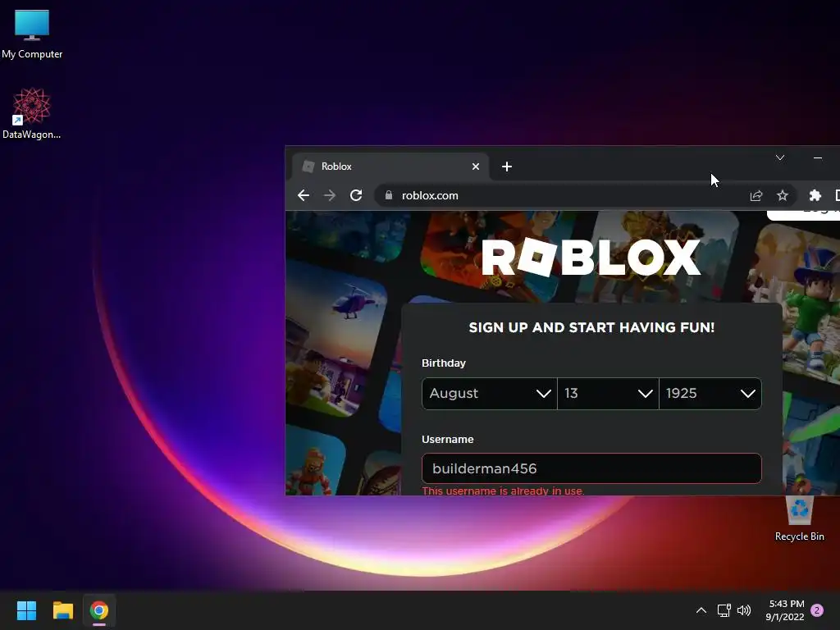The width and height of the screenshot is (840, 630).
Task: View site info via the lock icon
Action: tap(389, 195)
